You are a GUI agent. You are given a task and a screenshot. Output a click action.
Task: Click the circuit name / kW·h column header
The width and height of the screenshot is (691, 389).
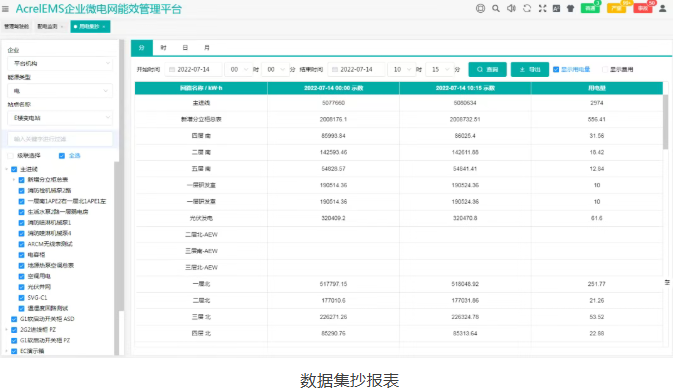click(201, 88)
